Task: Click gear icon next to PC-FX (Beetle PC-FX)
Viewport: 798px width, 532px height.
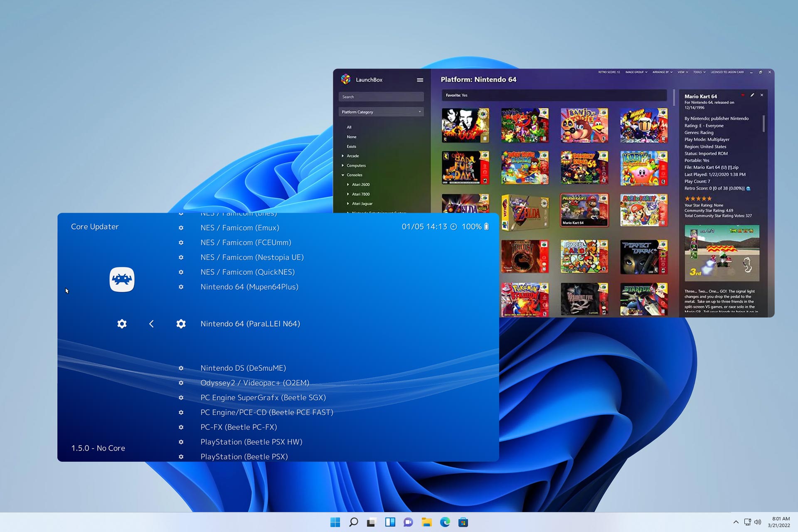Action: (181, 427)
